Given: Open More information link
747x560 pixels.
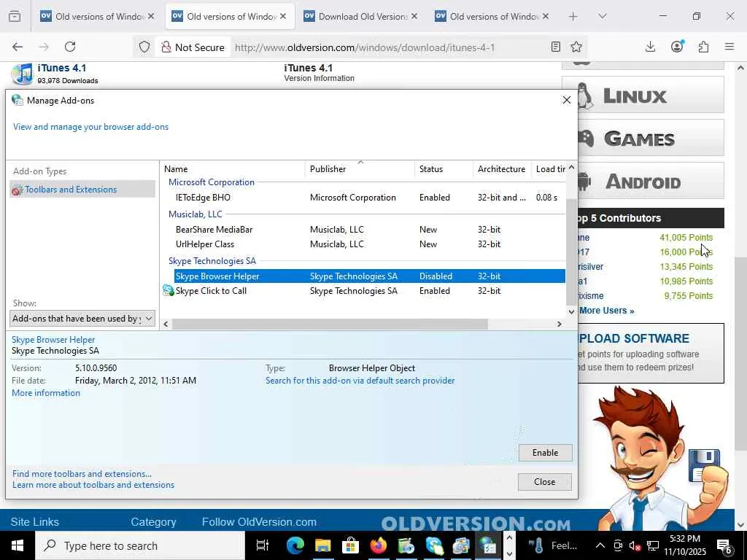Looking at the screenshot, I should [x=46, y=393].
